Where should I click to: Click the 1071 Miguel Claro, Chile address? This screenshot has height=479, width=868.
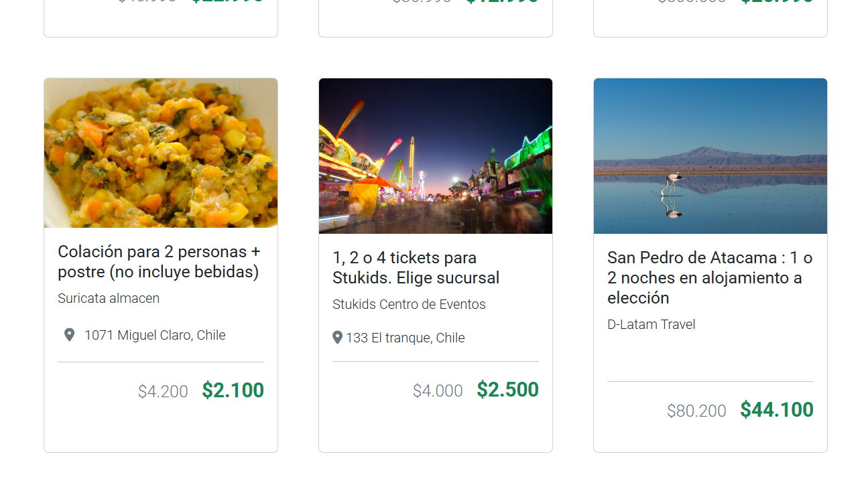155,336
